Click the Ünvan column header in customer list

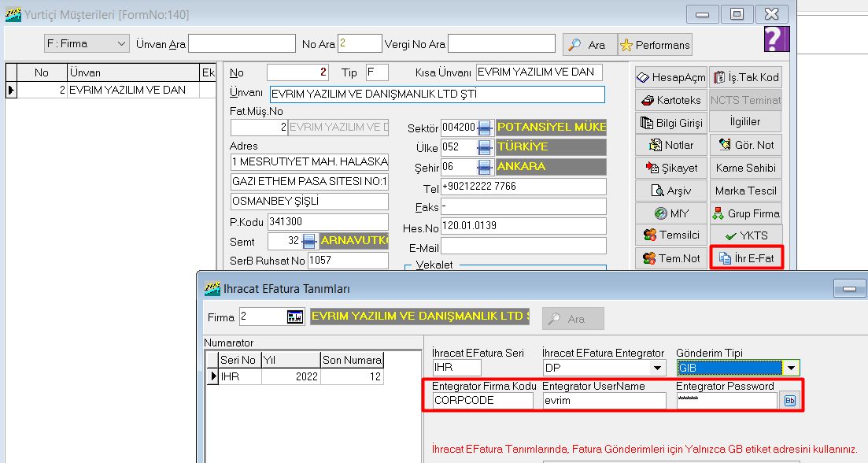(x=134, y=72)
